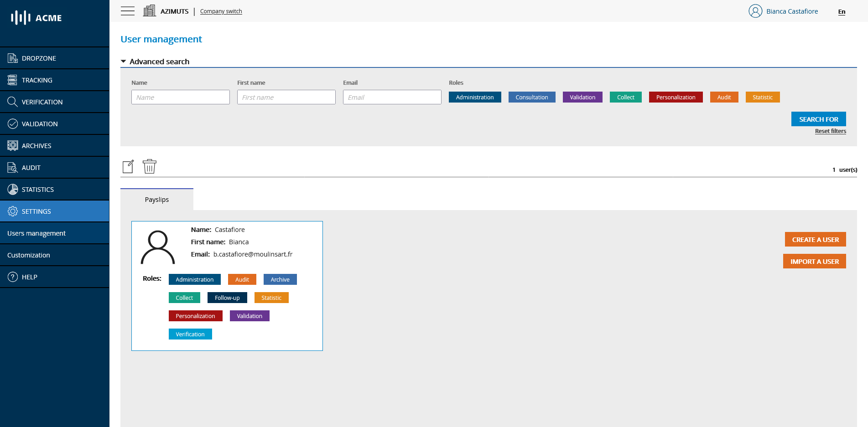Toggle the Personalization role filter
Viewport: 868px width, 427px height.
point(676,97)
